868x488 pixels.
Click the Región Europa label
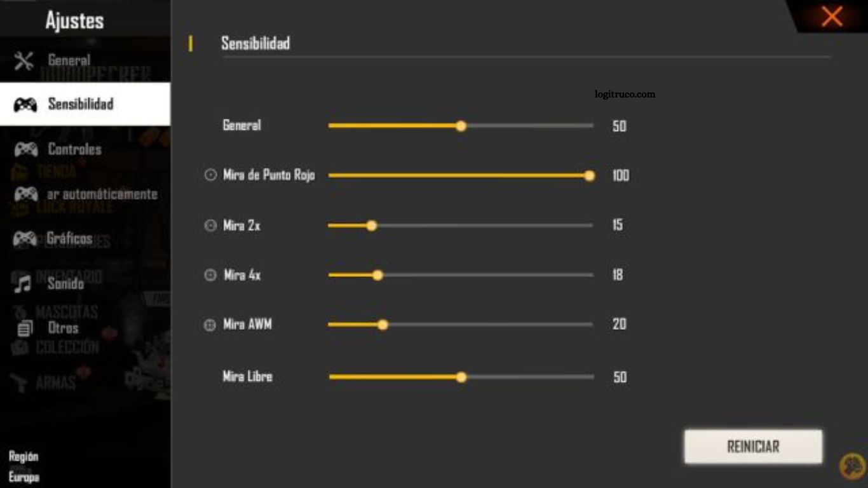[24, 467]
